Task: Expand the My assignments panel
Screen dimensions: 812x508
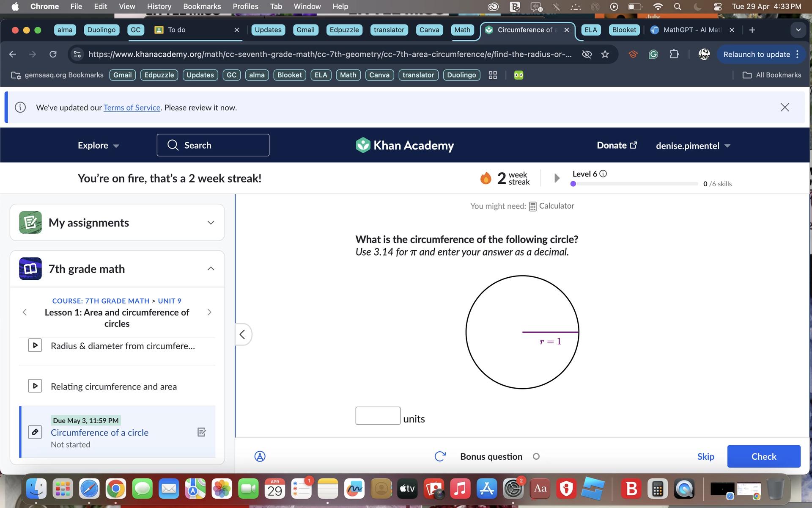Action: click(x=211, y=223)
